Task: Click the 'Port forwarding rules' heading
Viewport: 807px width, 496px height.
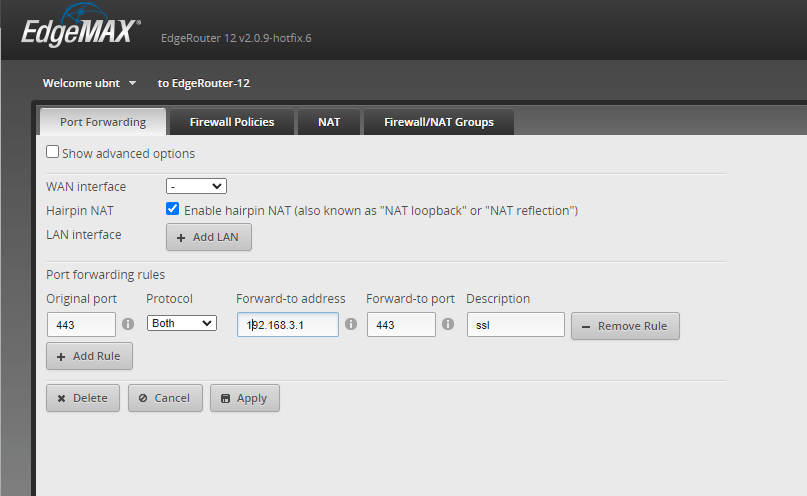Action: [x=106, y=275]
